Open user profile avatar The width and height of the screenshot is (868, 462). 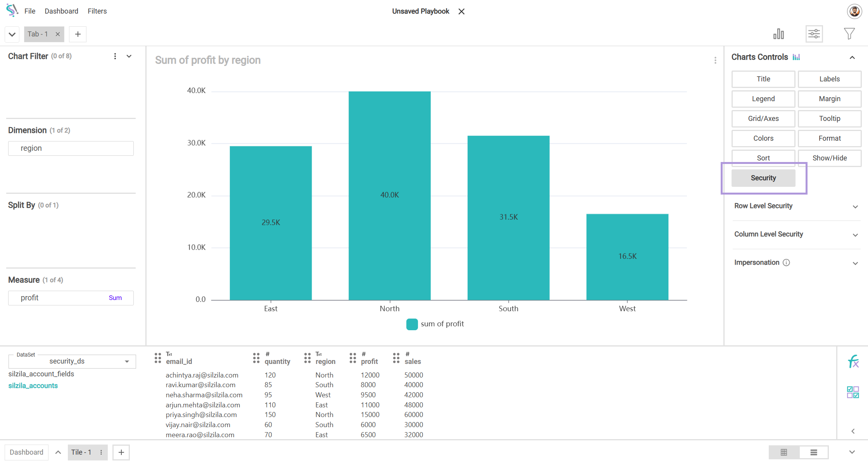(854, 11)
